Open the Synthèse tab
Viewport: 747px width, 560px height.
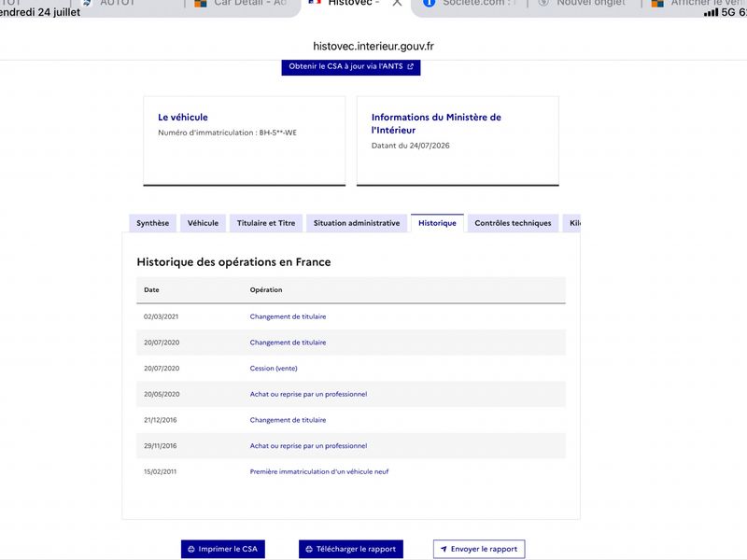point(152,223)
